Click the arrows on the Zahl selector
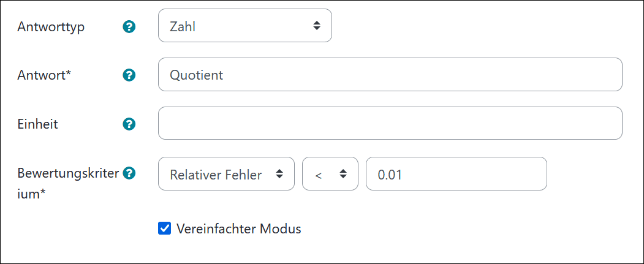The width and height of the screenshot is (644, 264). pos(317,26)
